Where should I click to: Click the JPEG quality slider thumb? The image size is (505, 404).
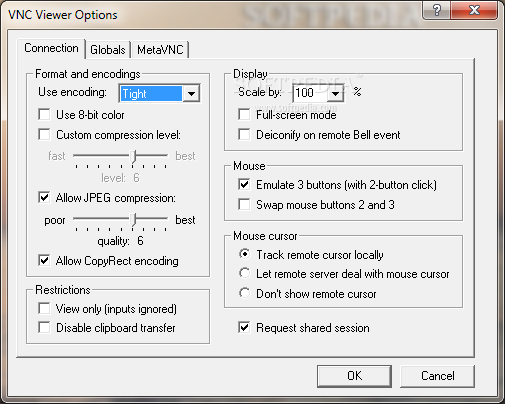[x=133, y=220]
